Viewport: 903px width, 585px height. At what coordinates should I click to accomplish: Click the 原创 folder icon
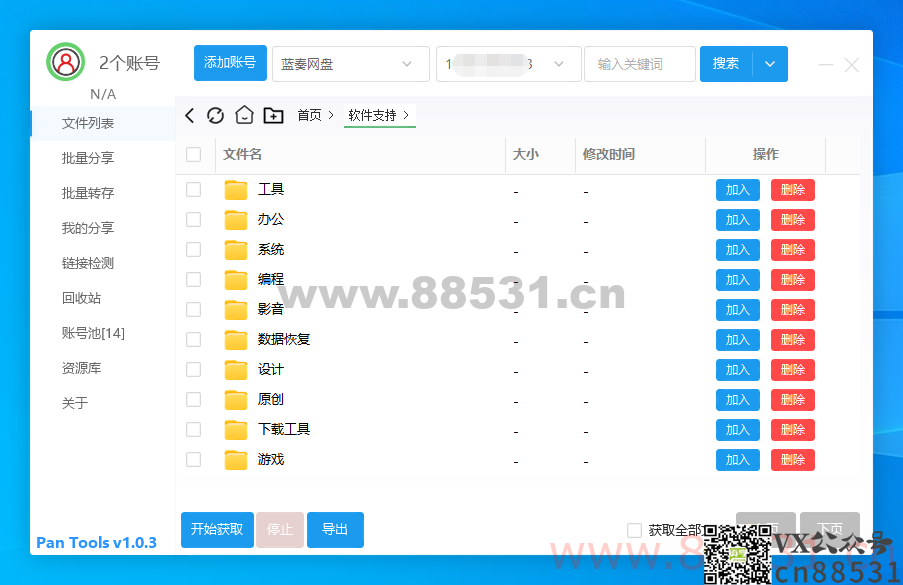tap(236, 400)
